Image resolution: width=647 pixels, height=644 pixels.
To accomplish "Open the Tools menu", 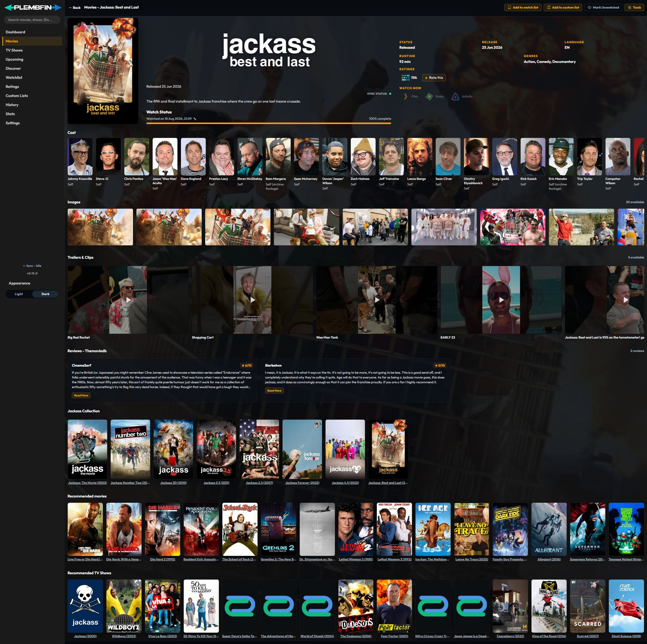I will (x=634, y=7).
